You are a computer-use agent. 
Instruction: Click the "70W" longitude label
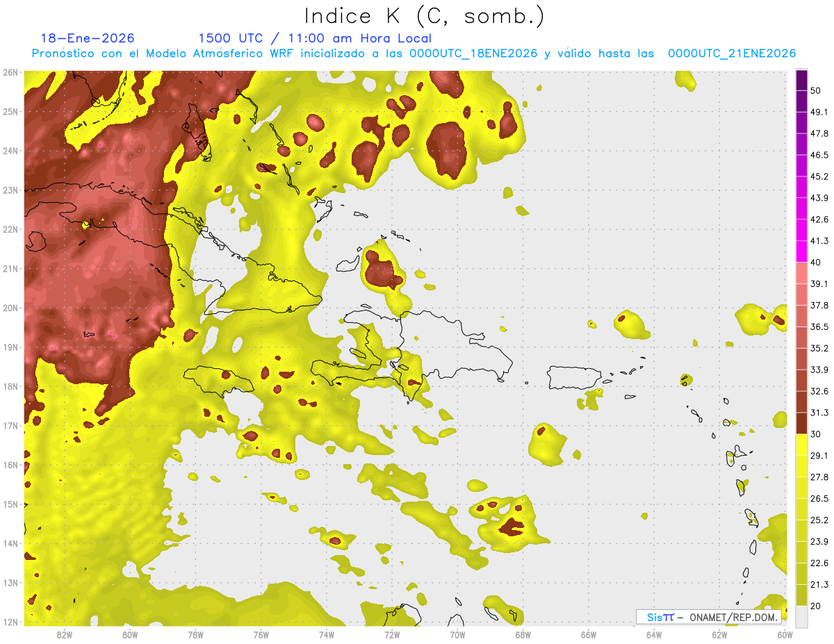coord(457,634)
